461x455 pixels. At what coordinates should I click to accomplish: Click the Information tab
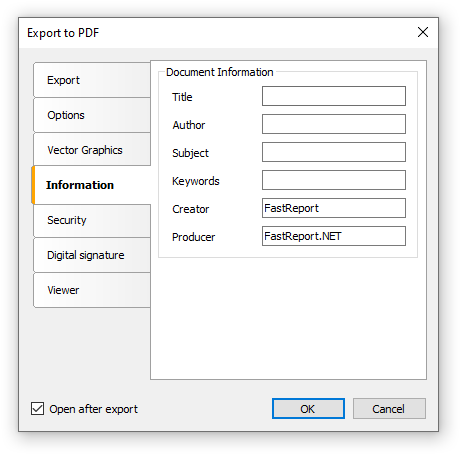91,185
